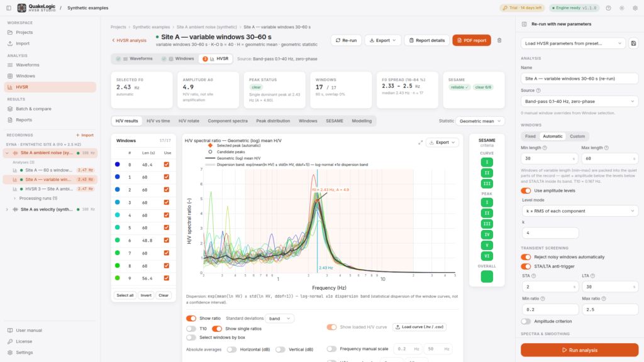Click Select all windows button
This screenshot has height=362, width=644.
125,295
